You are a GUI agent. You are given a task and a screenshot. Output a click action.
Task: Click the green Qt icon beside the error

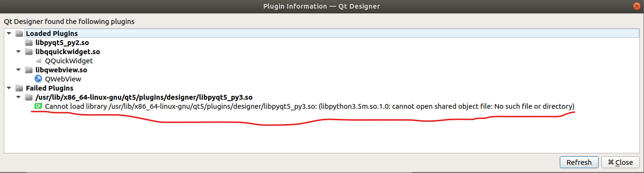coord(38,106)
